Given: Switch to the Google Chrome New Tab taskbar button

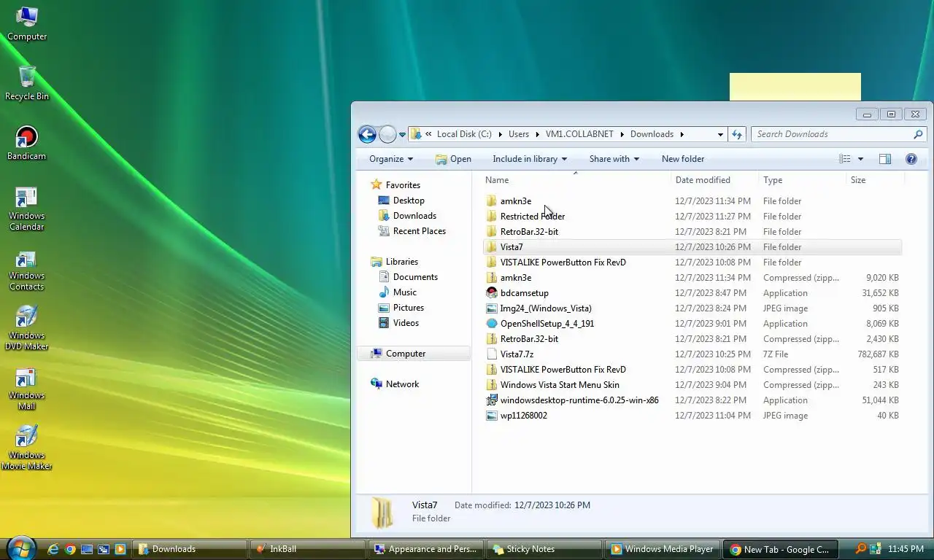Looking at the screenshot, I should tap(781, 549).
